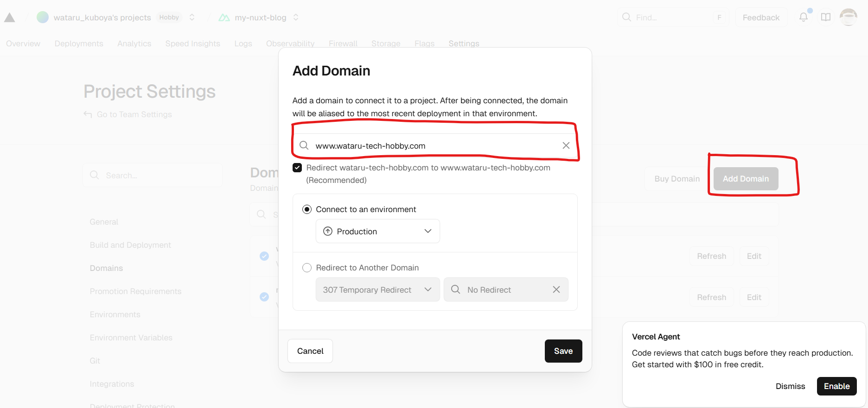Open the notifications bell
The image size is (868, 408).
[804, 17]
